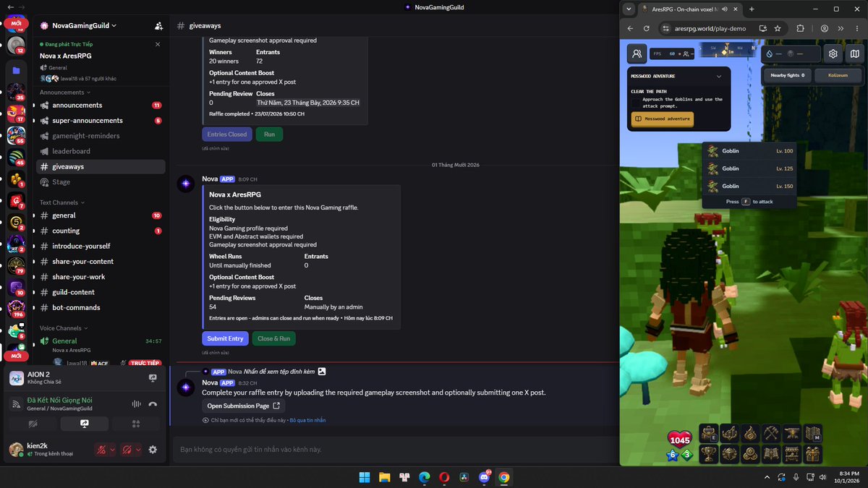Open Chrome from the Windows taskbar
Screen dimensions: 868x488
click(x=503, y=477)
